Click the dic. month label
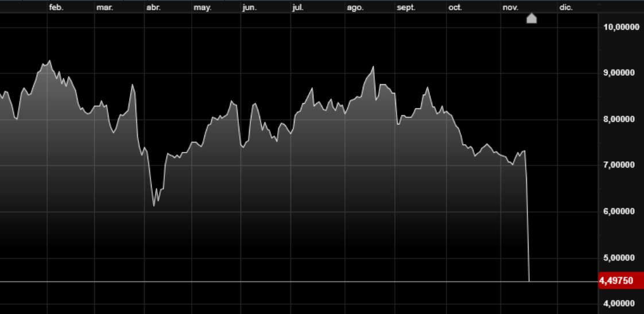 pos(566,7)
